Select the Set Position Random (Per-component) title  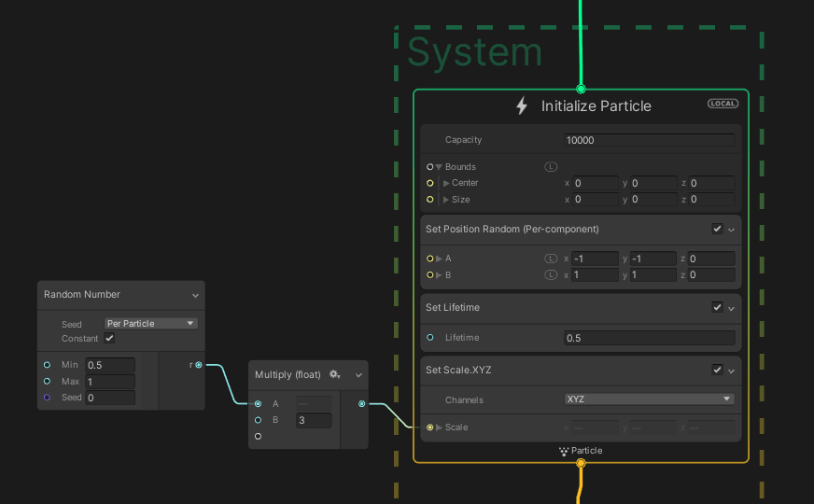[512, 229]
